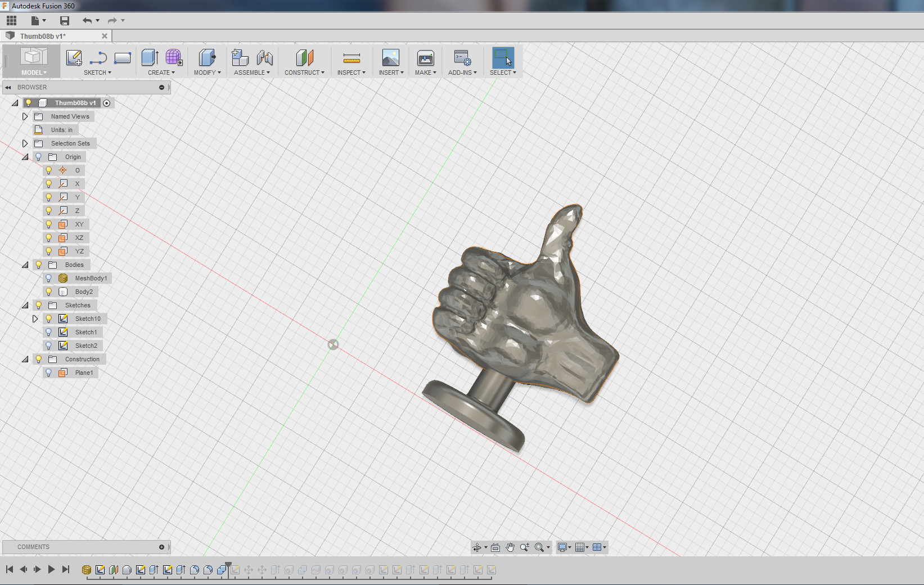
Task: Activate the Thumb08b v1 root component radio button
Action: click(106, 103)
